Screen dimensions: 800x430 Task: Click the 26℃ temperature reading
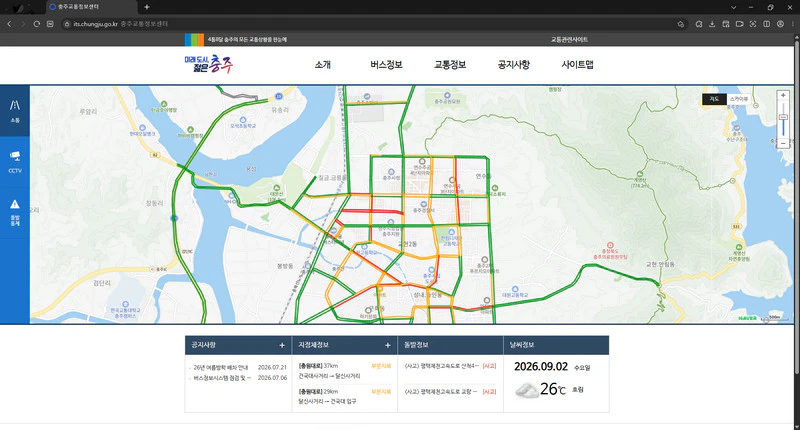click(553, 389)
